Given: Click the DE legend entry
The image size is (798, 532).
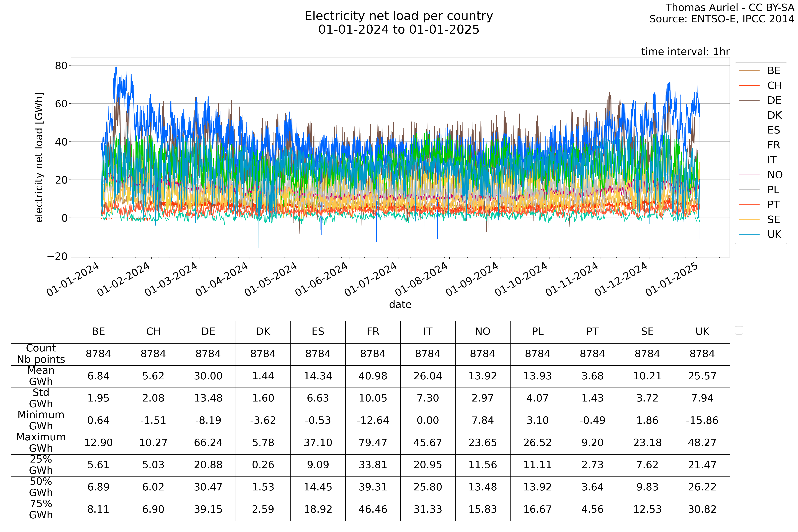Looking at the screenshot, I should (x=774, y=100).
